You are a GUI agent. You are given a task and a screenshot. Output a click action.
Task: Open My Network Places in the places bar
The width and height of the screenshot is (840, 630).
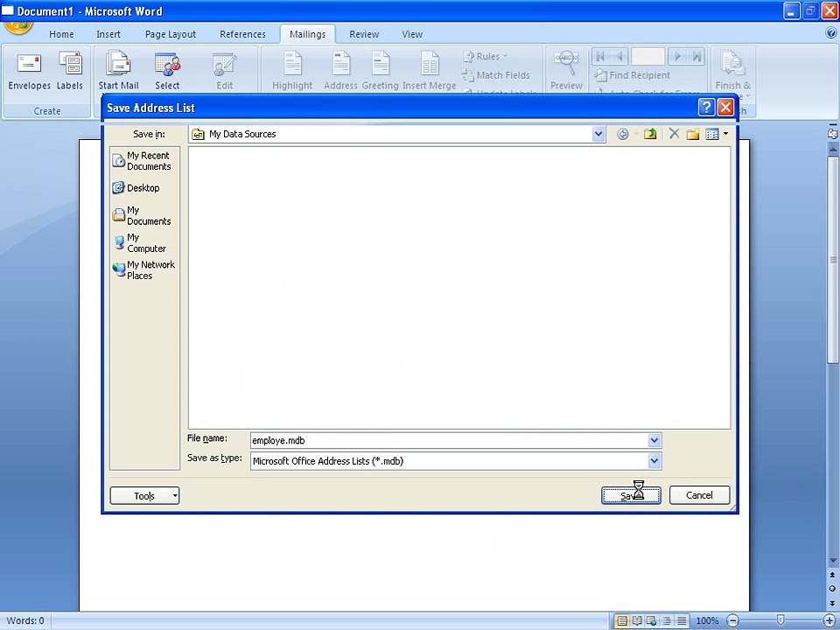143,270
